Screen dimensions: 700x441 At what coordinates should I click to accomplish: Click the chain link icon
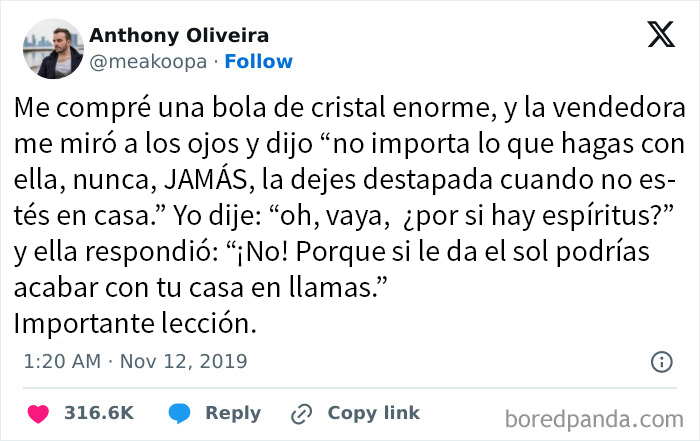301,413
